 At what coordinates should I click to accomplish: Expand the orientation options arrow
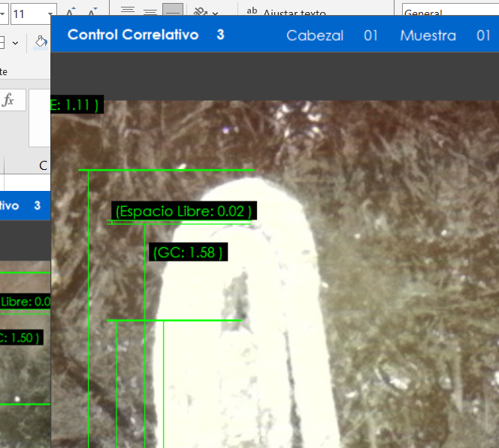coord(216,14)
